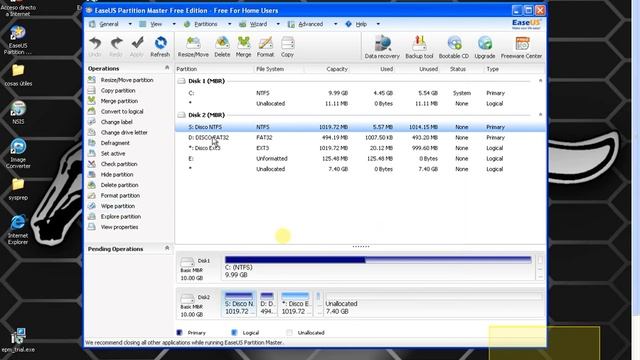The image size is (640, 360).
Task: Click the S: Disco N. disk map block
Action: tap(239, 303)
